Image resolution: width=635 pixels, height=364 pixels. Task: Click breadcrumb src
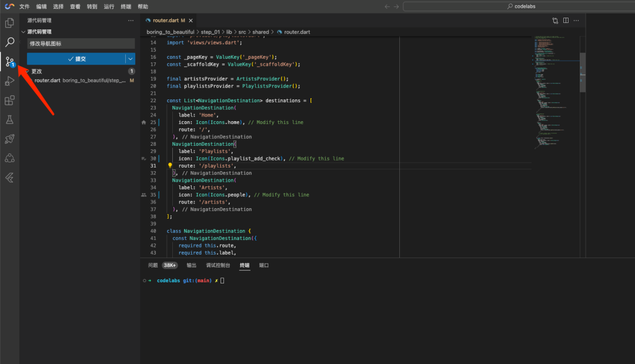coord(242,32)
